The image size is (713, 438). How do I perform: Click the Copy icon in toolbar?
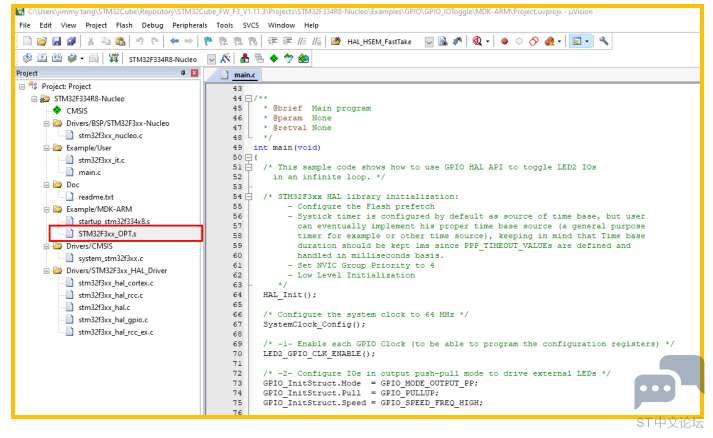tap(105, 41)
